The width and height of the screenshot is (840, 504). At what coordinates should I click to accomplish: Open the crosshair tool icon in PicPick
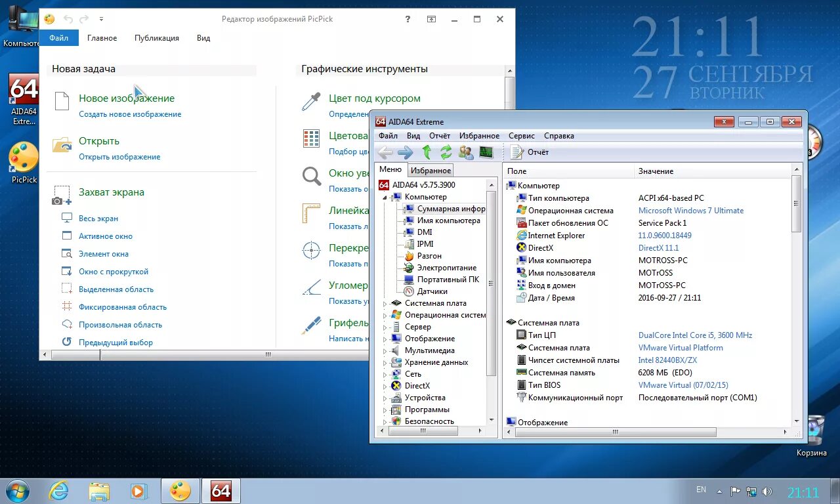point(311,251)
